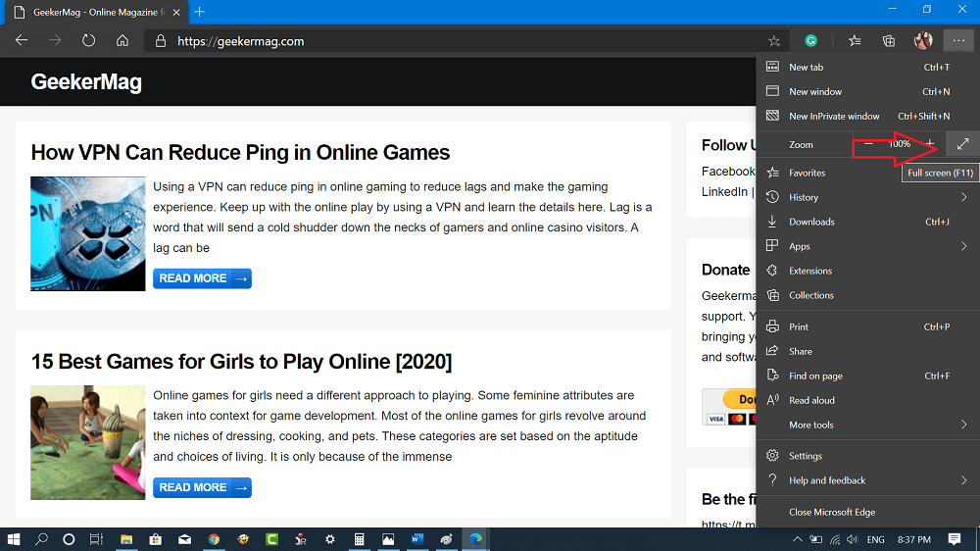The height and width of the screenshot is (551, 980).
Task: Click READ MORE under Games for Girls
Action: (202, 487)
